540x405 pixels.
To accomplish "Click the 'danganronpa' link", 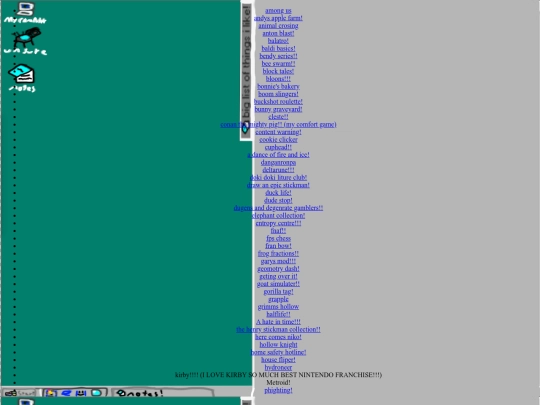I will point(278,162).
